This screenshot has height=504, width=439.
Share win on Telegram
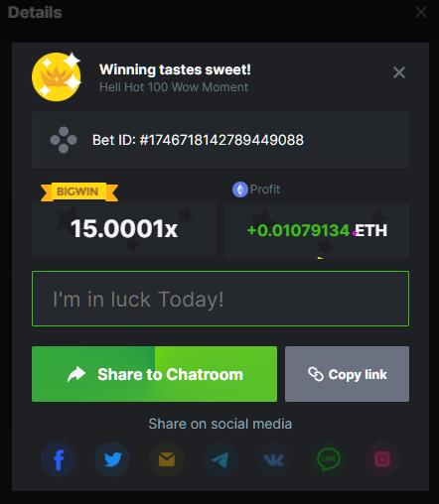220,459
